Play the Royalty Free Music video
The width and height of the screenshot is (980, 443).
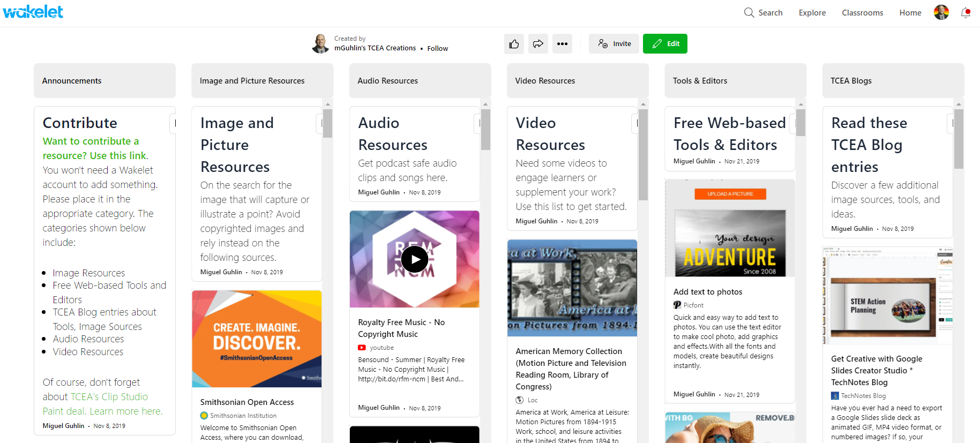(x=414, y=259)
